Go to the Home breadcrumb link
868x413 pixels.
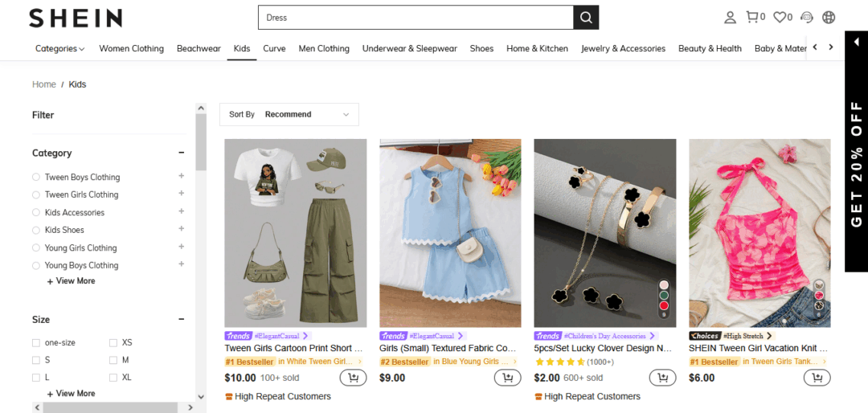click(43, 84)
